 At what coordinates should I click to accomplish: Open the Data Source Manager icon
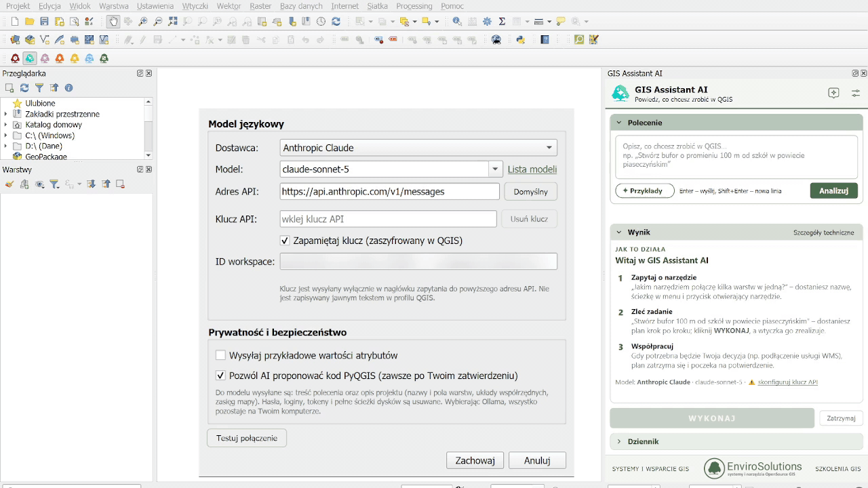(15, 40)
